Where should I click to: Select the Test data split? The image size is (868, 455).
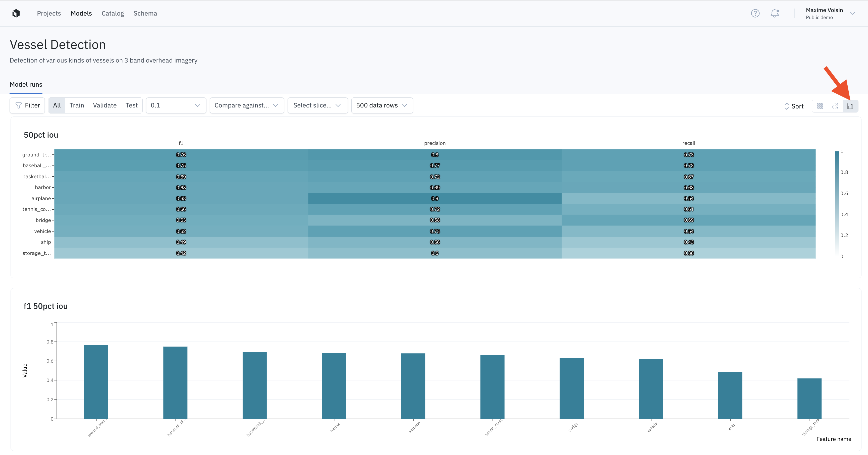pyautogui.click(x=131, y=105)
